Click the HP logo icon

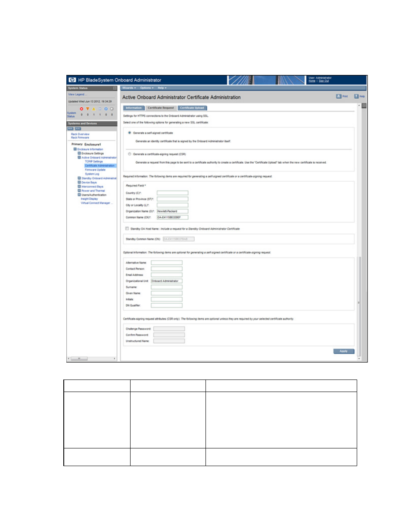72,80
